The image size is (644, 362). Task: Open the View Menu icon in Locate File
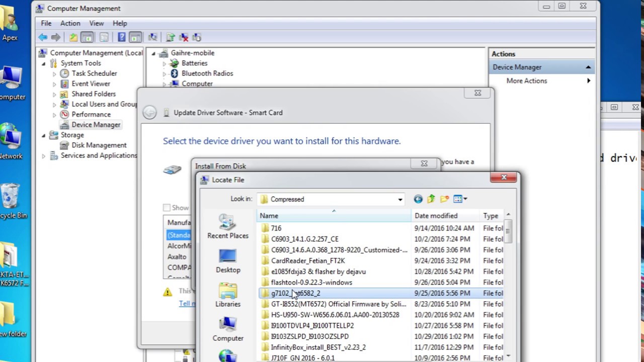click(460, 199)
